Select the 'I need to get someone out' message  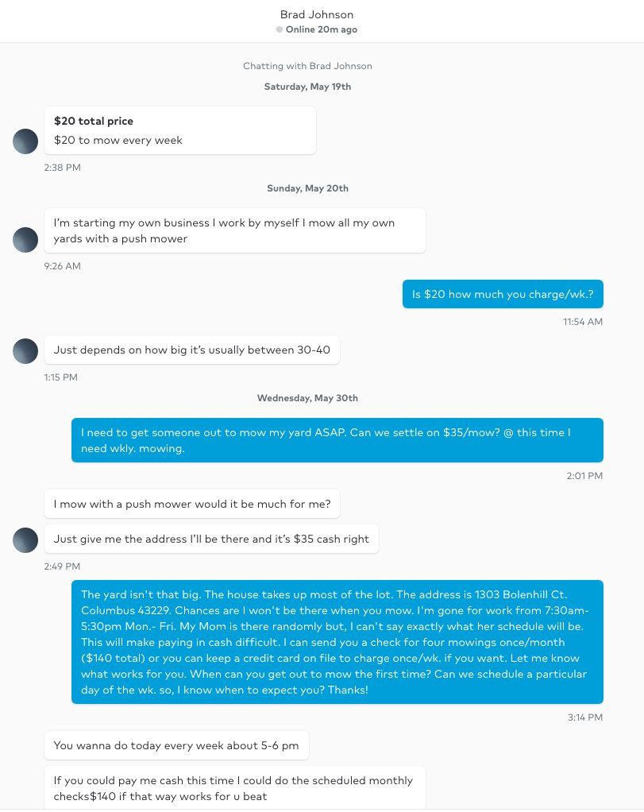tap(337, 440)
